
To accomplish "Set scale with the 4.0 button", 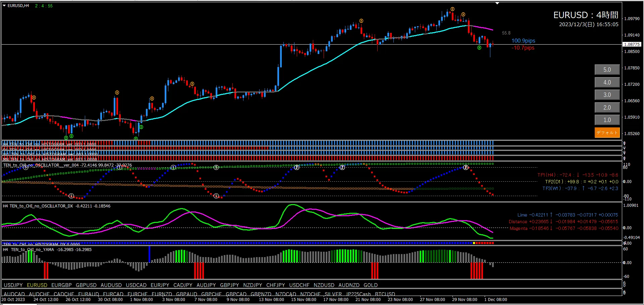I will coord(607,82).
